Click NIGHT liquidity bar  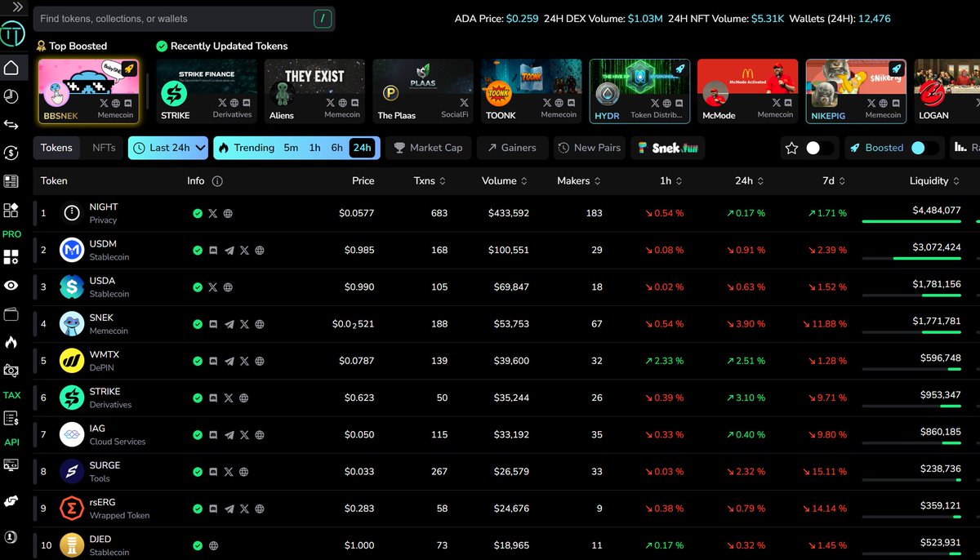tap(911, 221)
